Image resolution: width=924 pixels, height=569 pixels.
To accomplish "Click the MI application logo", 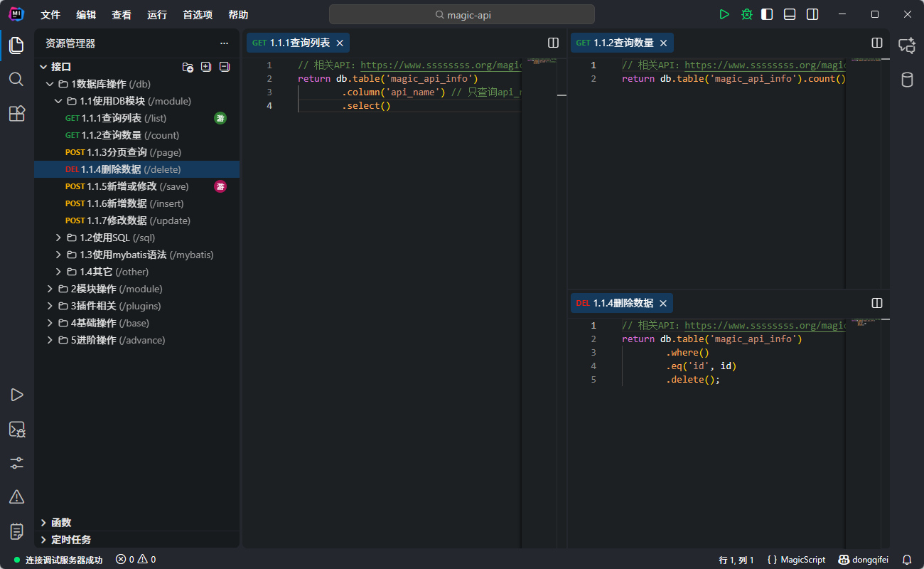I will coord(16,14).
